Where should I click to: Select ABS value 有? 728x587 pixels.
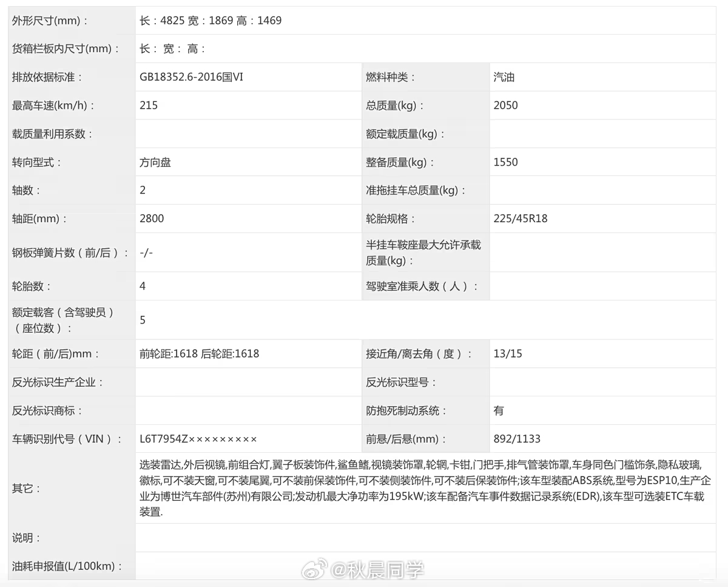pos(499,411)
